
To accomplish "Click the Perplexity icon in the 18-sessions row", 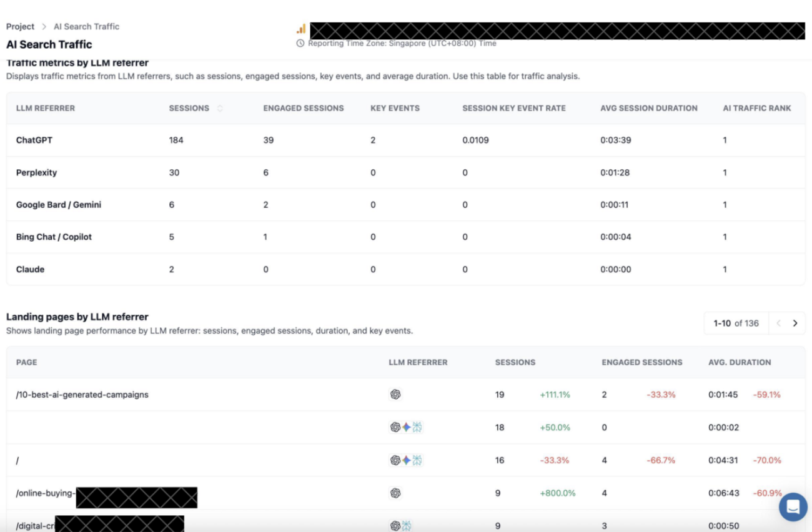I will [417, 427].
